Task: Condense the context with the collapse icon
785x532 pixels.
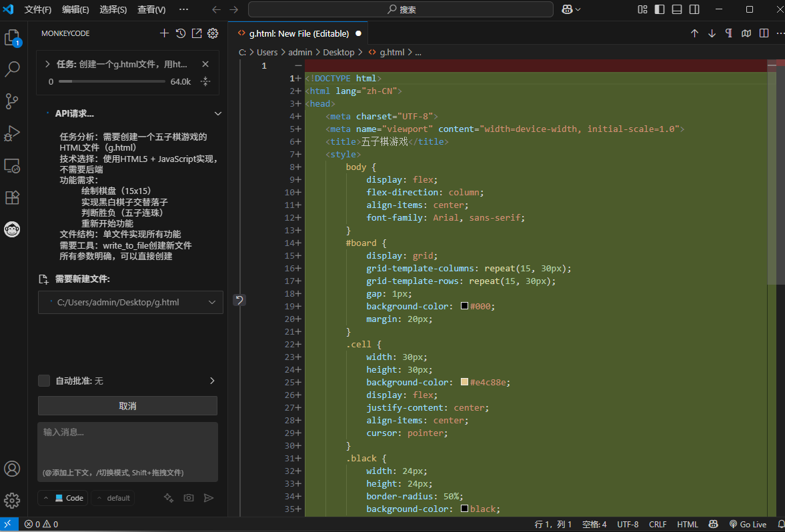Action: pyautogui.click(x=205, y=81)
